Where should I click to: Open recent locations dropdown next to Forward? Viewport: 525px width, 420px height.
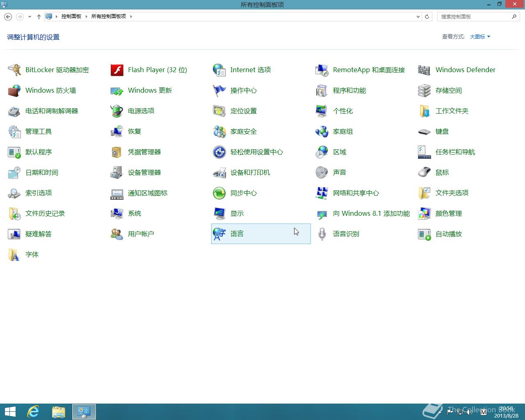pos(30,17)
